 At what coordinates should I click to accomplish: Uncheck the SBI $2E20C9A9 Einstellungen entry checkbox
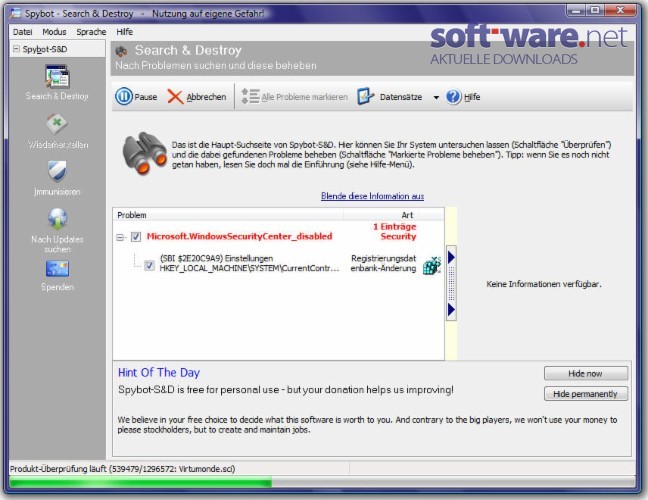pyautogui.click(x=149, y=265)
